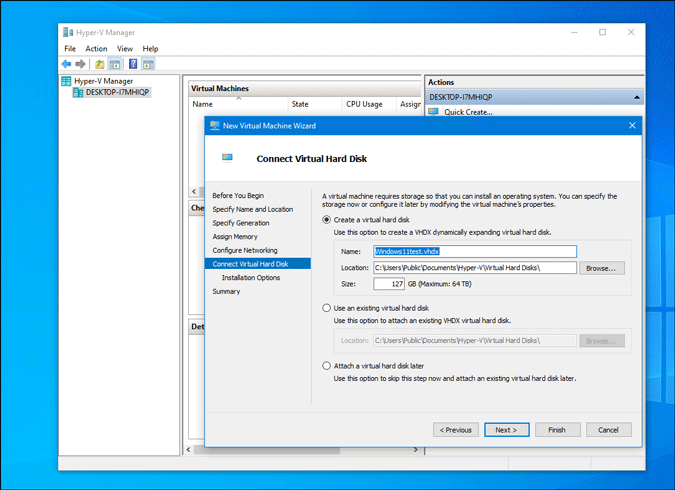Go to Configure Networking step
The image size is (675, 490).
[x=245, y=251]
